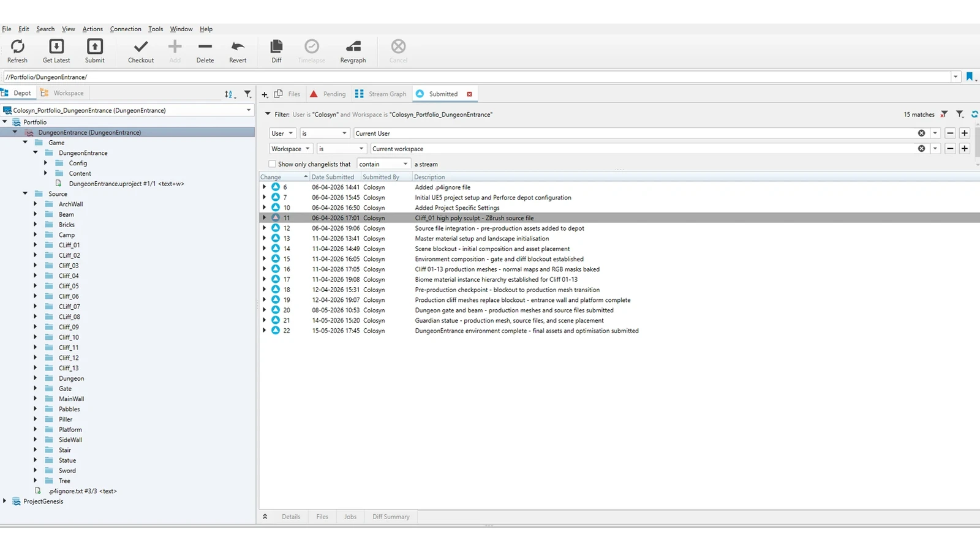Click the Submit toolbar icon
This screenshot has width=980, height=551.
95,47
